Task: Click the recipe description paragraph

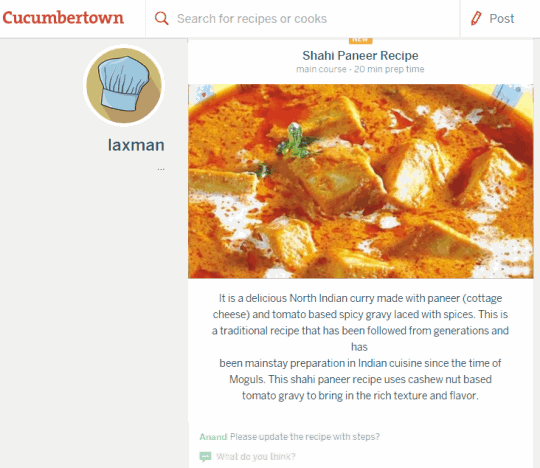Action: tap(360, 347)
